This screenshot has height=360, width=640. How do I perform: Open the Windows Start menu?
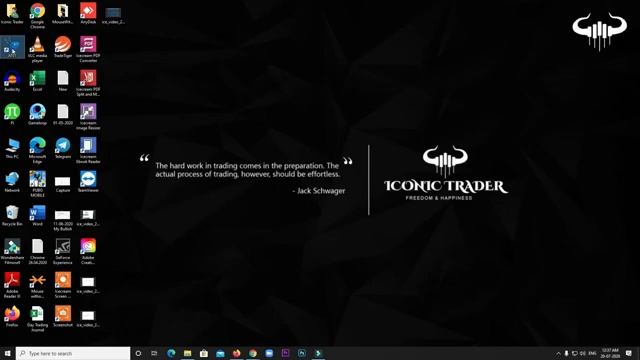tap(8, 353)
